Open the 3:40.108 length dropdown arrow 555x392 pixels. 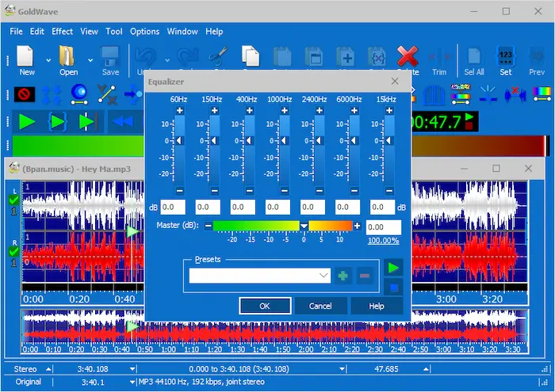(132, 369)
